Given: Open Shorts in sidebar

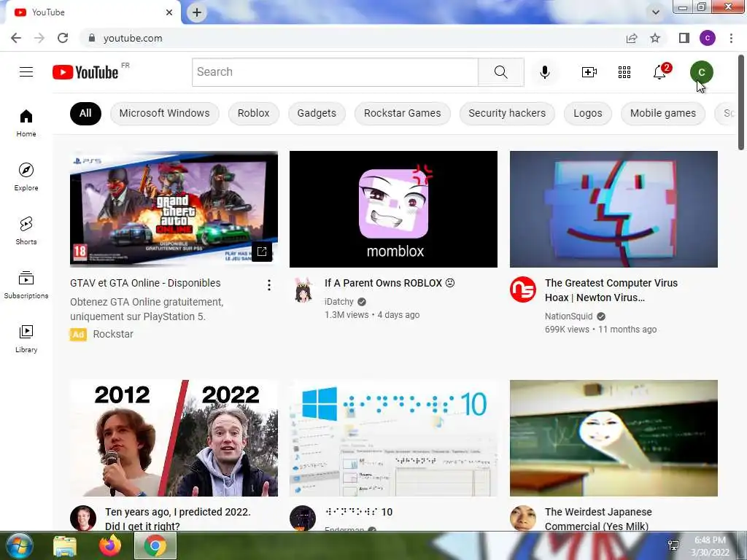Looking at the screenshot, I should (26, 230).
